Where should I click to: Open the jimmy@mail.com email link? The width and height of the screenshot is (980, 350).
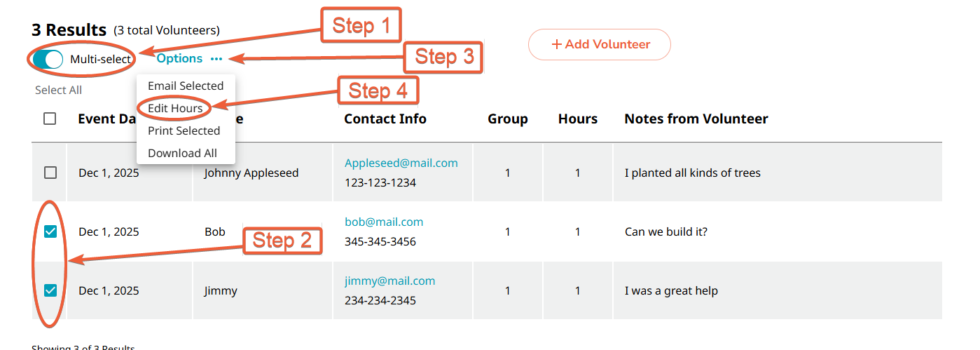point(389,281)
